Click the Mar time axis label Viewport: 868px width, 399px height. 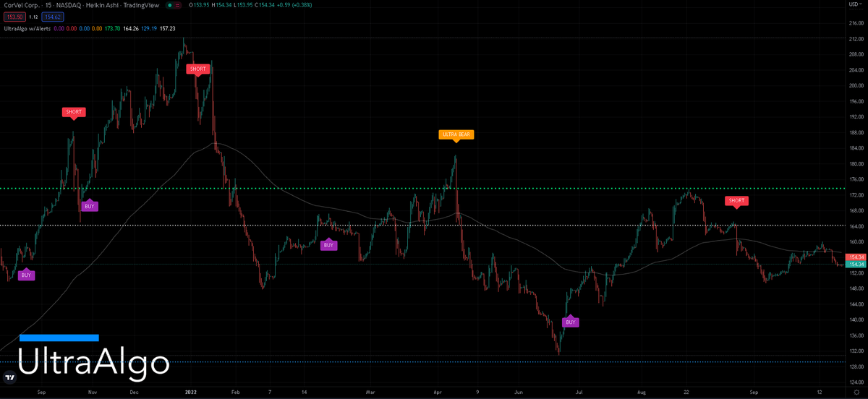click(369, 391)
